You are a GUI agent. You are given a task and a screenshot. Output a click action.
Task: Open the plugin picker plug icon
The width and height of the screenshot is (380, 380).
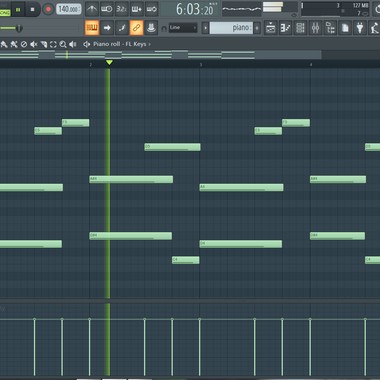click(360, 28)
